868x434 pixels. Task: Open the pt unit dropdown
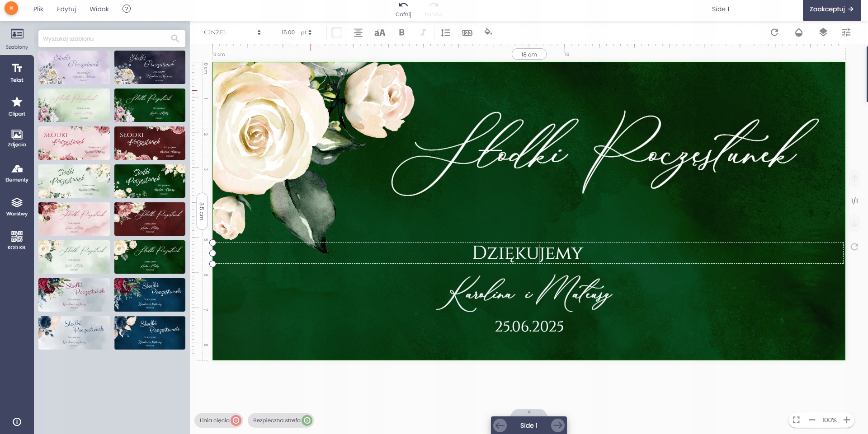(307, 33)
